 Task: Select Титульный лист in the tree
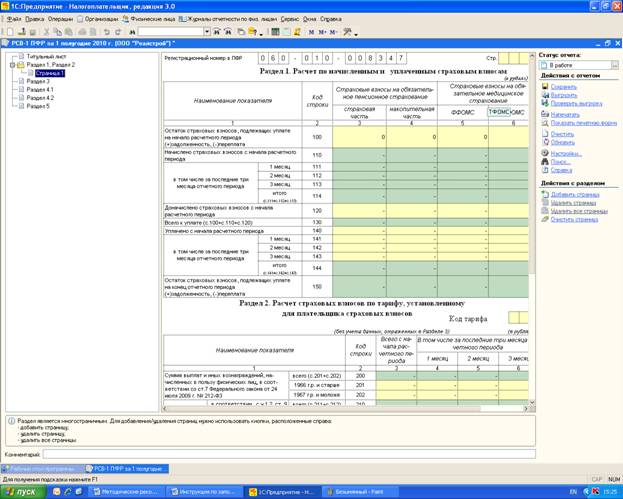point(46,56)
